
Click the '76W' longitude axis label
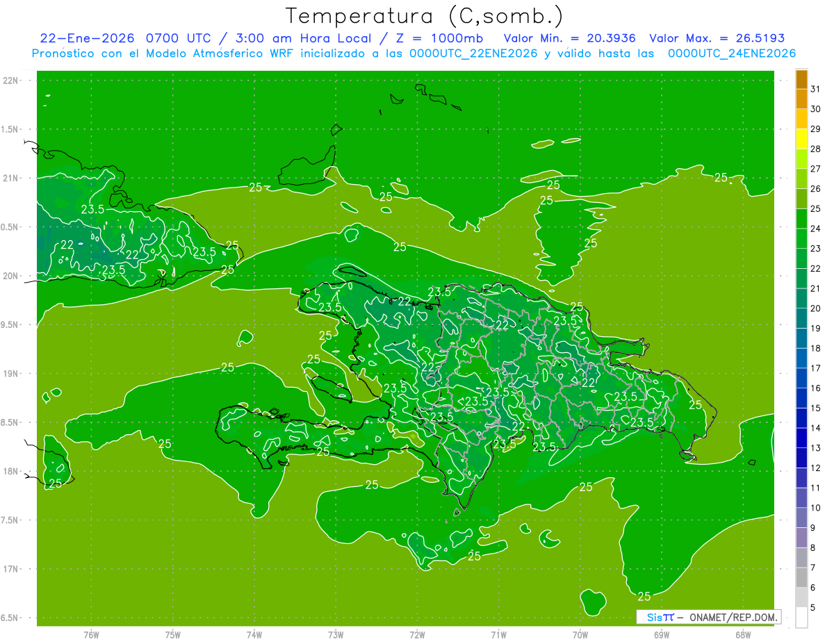[91, 634]
